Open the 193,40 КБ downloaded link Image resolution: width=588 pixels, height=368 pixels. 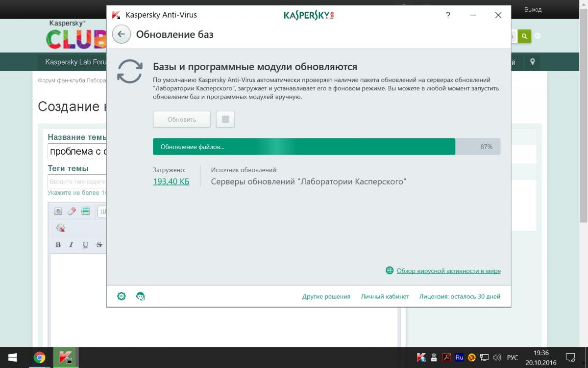171,182
